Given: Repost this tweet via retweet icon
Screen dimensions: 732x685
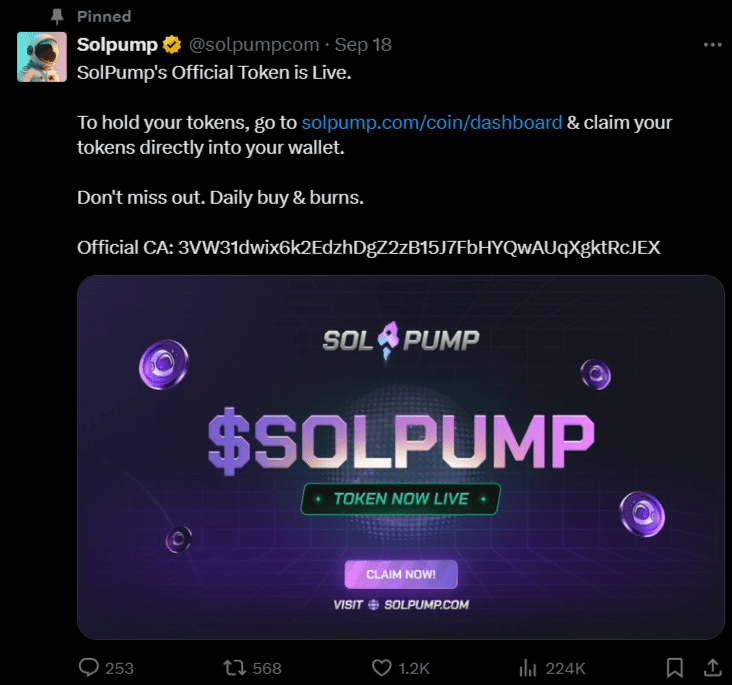Looking at the screenshot, I should click(233, 667).
